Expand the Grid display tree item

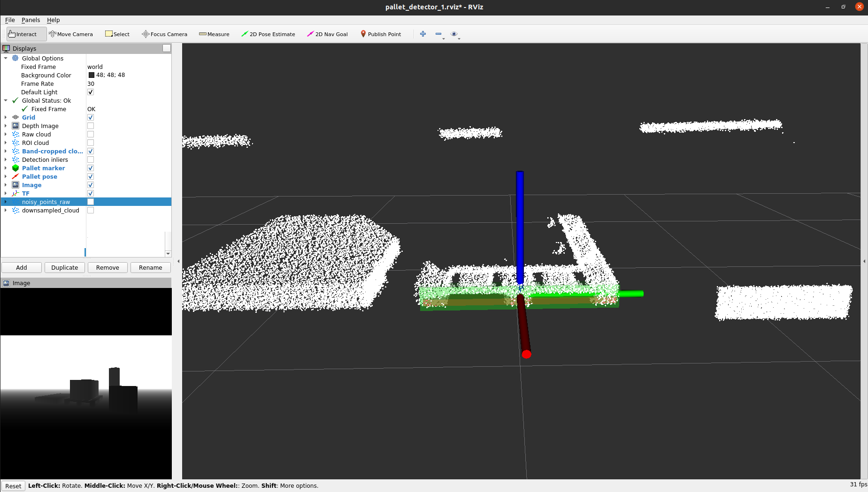[x=6, y=117]
